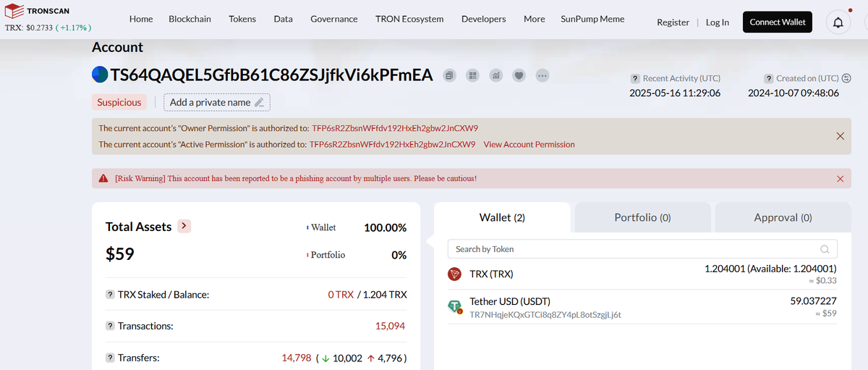Click the $59 total assets value
This screenshot has height=370, width=868.
[x=120, y=254]
